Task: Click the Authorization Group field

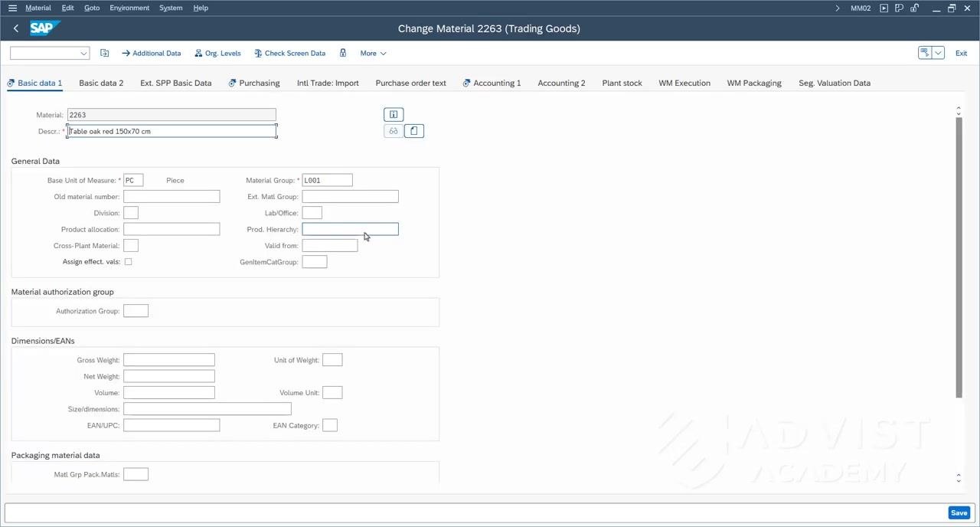Action: [x=136, y=311]
